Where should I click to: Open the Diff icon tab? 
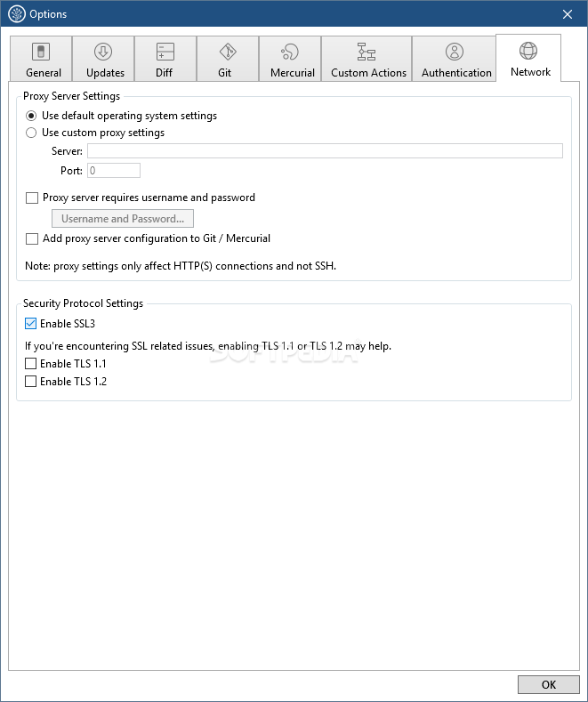pos(165,52)
